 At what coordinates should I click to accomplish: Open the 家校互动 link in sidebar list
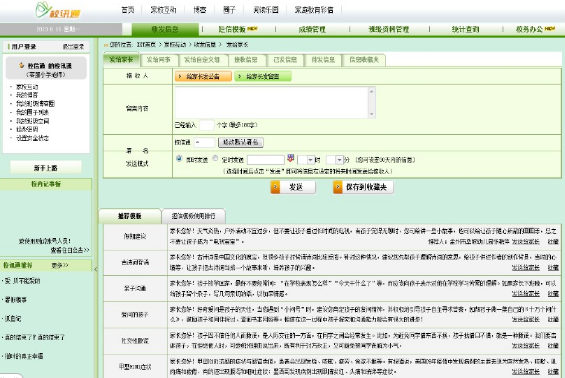click(27, 87)
